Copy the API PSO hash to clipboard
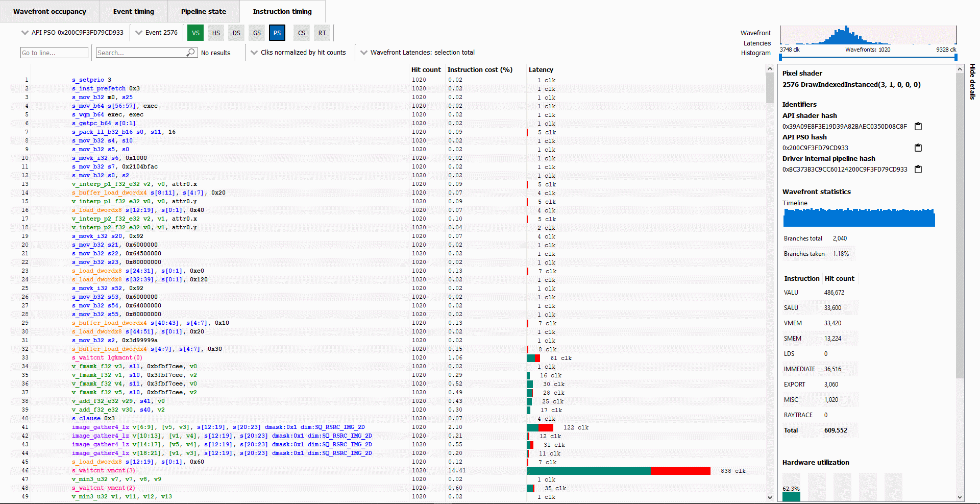 pyautogui.click(x=918, y=148)
